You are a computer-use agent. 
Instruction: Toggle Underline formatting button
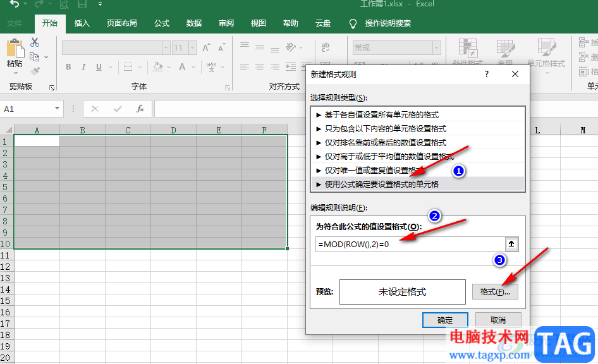(x=99, y=67)
